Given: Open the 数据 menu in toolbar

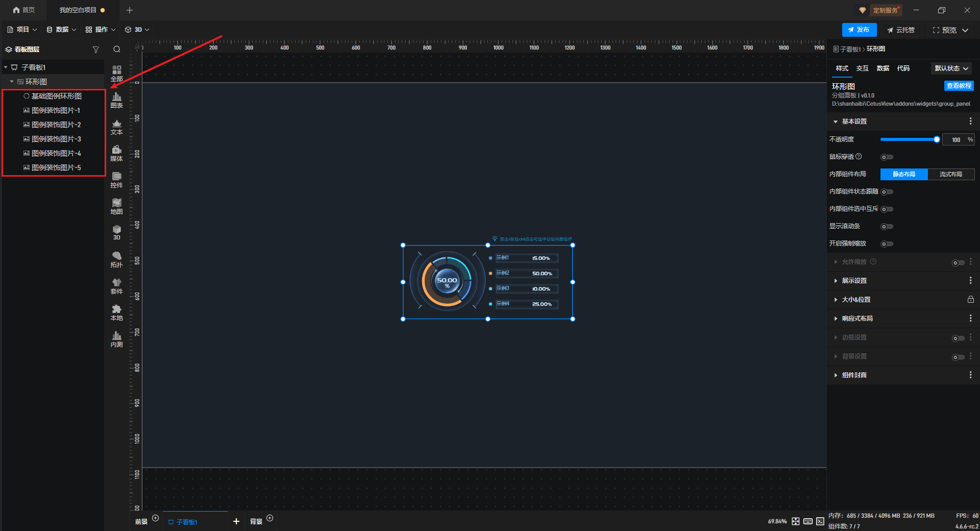Looking at the screenshot, I should [x=61, y=30].
